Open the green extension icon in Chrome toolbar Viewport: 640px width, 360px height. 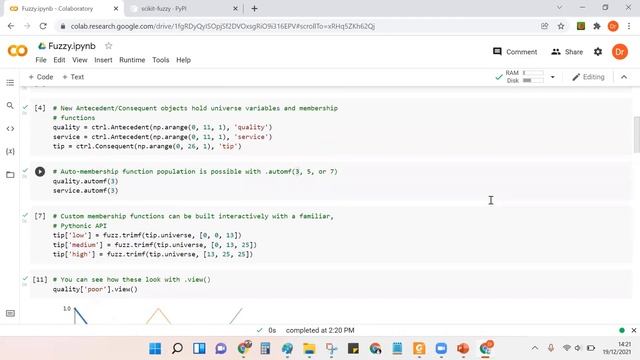click(x=581, y=26)
